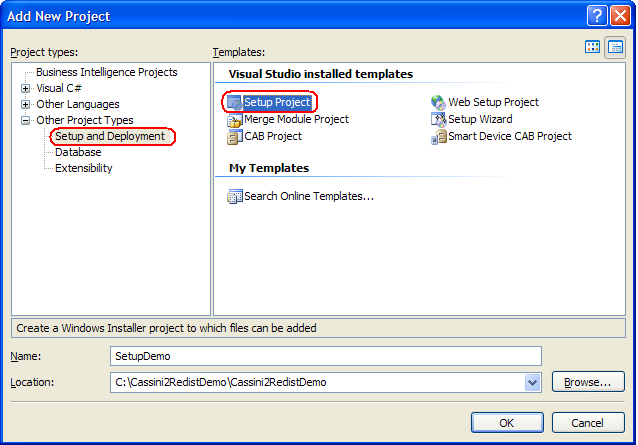638x445 pixels.
Task: Select Database project type
Action: coord(78,152)
